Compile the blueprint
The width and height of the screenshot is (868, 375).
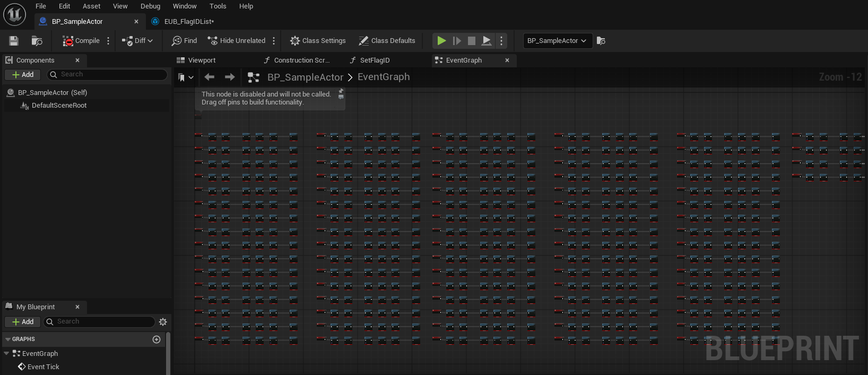click(81, 41)
